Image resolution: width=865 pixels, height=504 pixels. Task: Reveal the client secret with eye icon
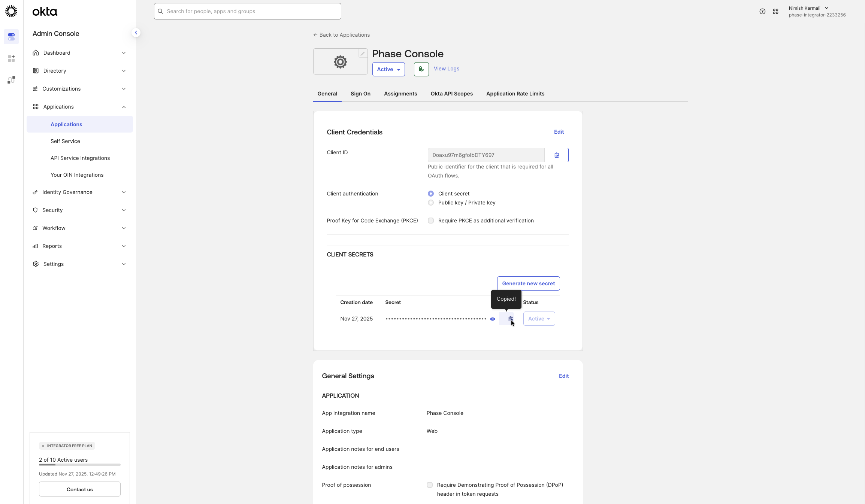493,319
